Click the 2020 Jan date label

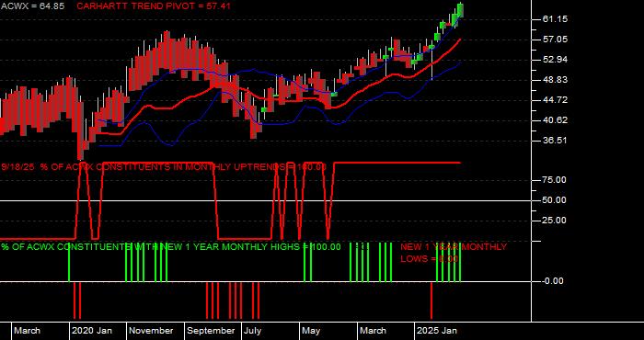92,331
